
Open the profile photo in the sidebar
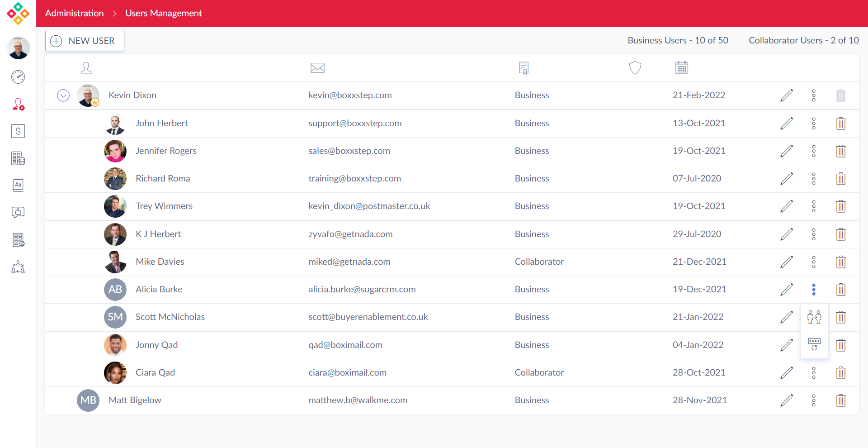pos(19,48)
